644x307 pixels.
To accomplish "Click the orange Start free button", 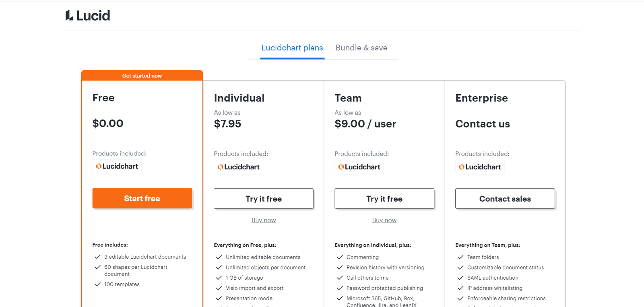I will pos(142,198).
